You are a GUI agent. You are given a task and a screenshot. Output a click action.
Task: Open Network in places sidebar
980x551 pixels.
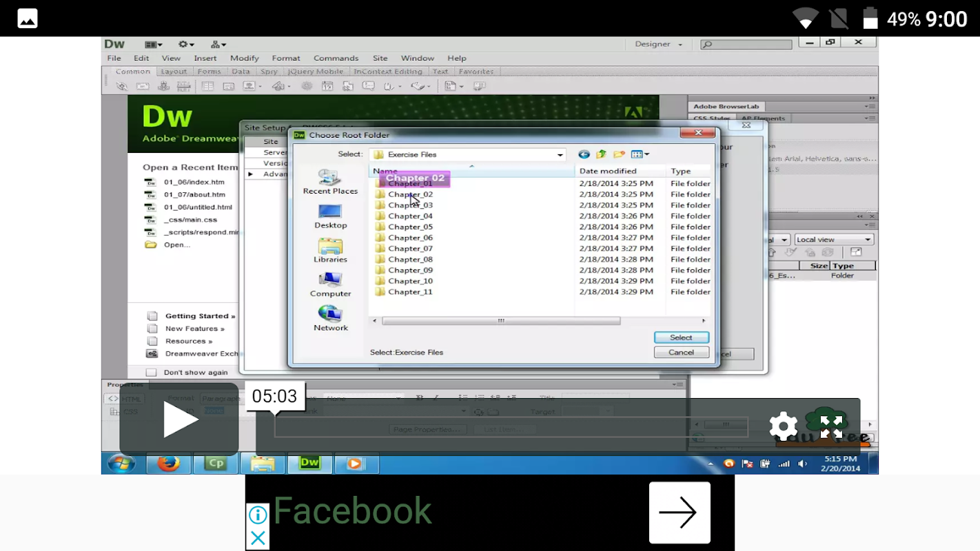click(x=330, y=319)
